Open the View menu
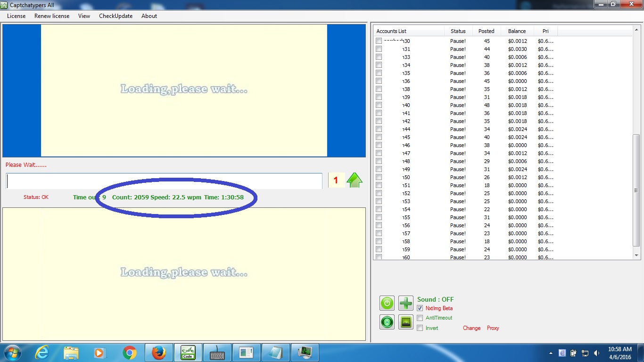644x362 pixels. point(84,16)
